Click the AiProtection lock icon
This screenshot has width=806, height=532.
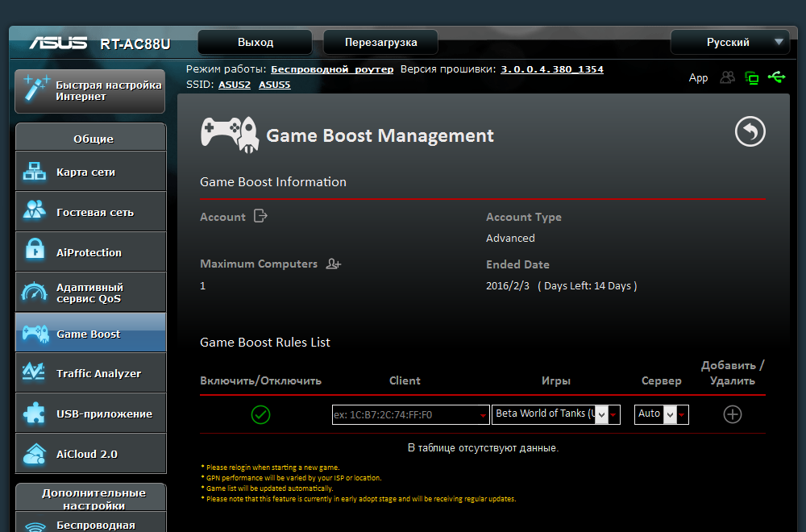pos(35,251)
